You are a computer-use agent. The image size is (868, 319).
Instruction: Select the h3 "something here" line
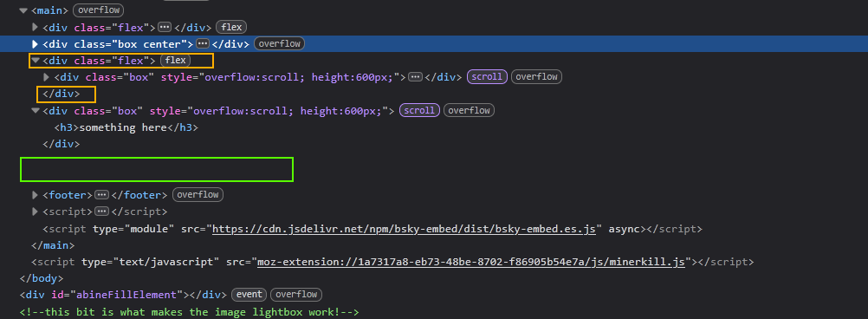coord(126,127)
